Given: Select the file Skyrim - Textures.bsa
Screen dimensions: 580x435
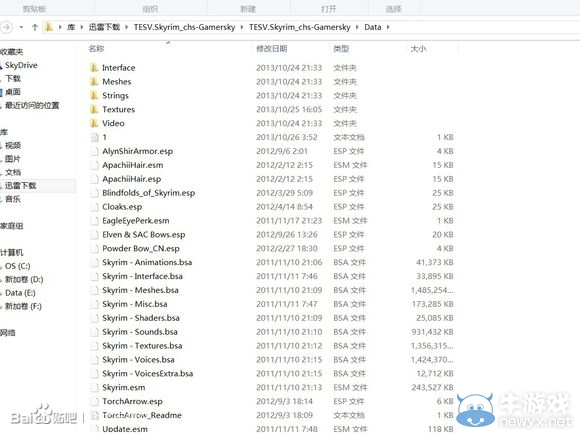Looking at the screenshot, I should click(142, 346).
